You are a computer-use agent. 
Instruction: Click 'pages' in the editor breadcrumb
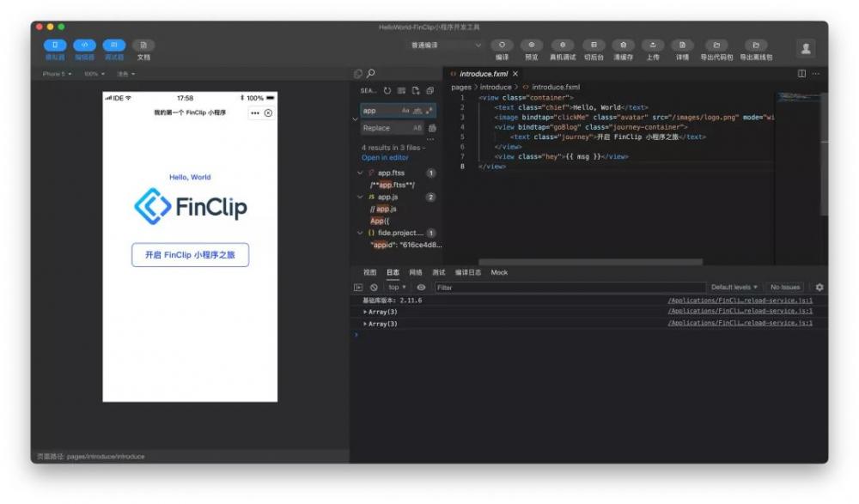pyautogui.click(x=461, y=87)
